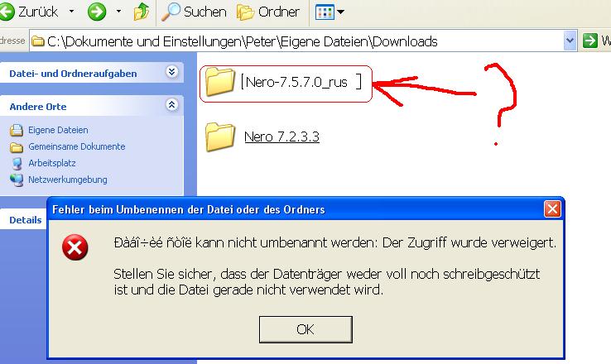Collapse the Andere Orte panel

click(x=172, y=105)
